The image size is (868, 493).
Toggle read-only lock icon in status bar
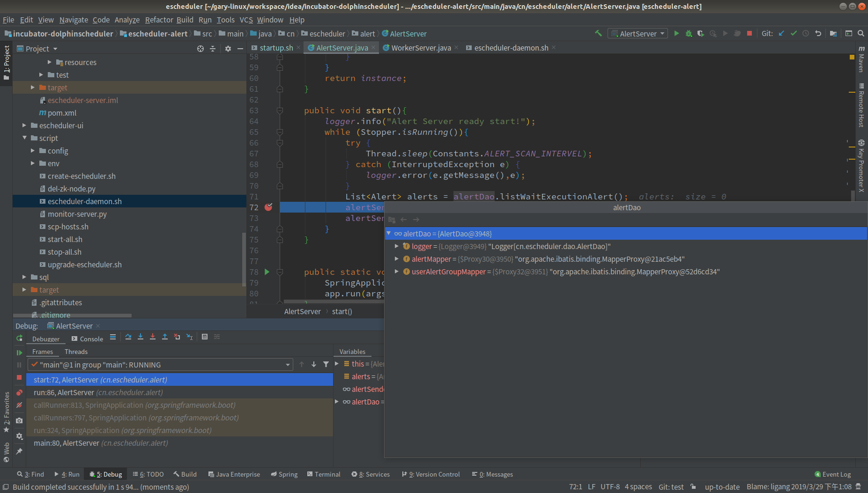[694, 487]
